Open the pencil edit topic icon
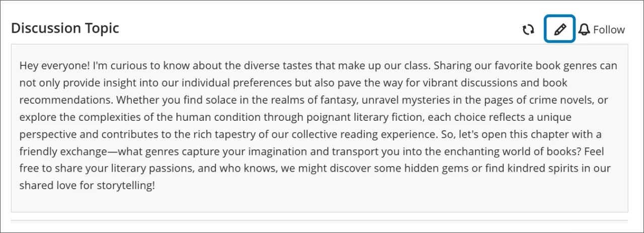This screenshot has width=644, height=233. (559, 30)
